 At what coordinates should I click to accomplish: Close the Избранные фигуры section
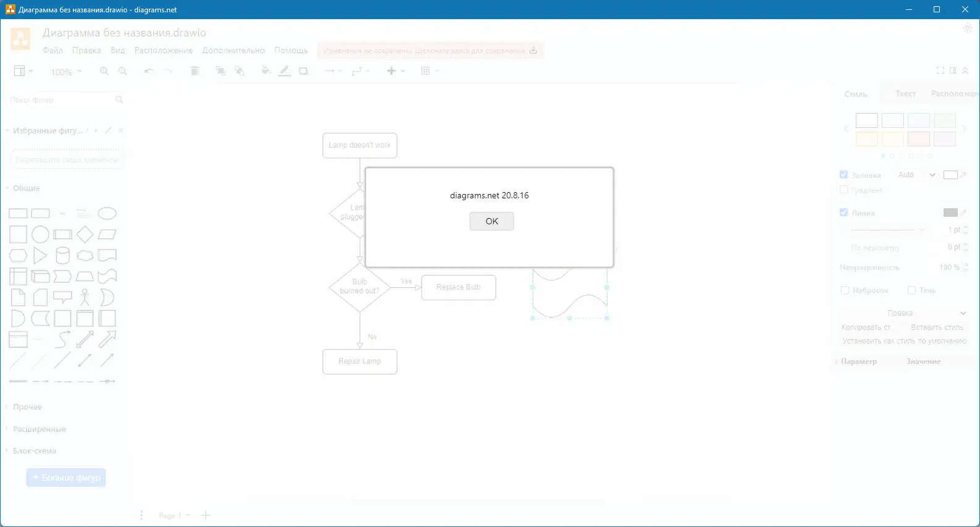coord(120,130)
